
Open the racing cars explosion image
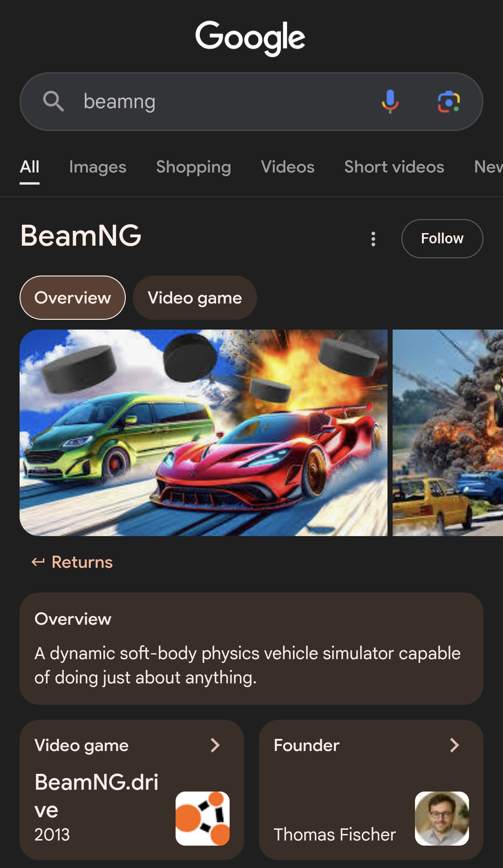tap(204, 433)
